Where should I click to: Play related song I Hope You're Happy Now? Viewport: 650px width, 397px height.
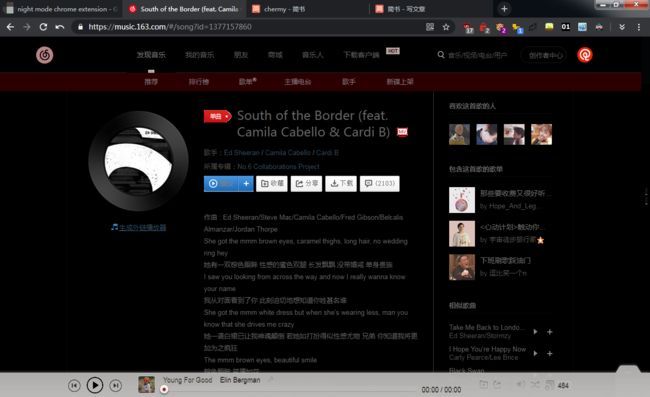[536, 353]
